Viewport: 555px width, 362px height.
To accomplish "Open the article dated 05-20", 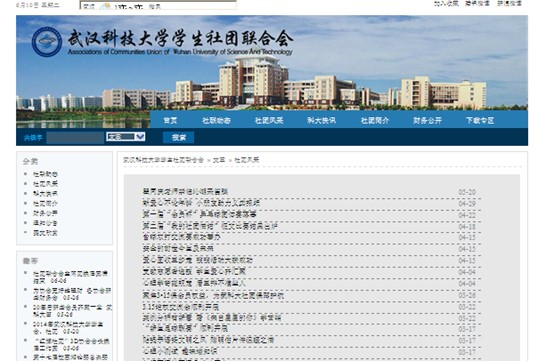I will click(x=185, y=191).
